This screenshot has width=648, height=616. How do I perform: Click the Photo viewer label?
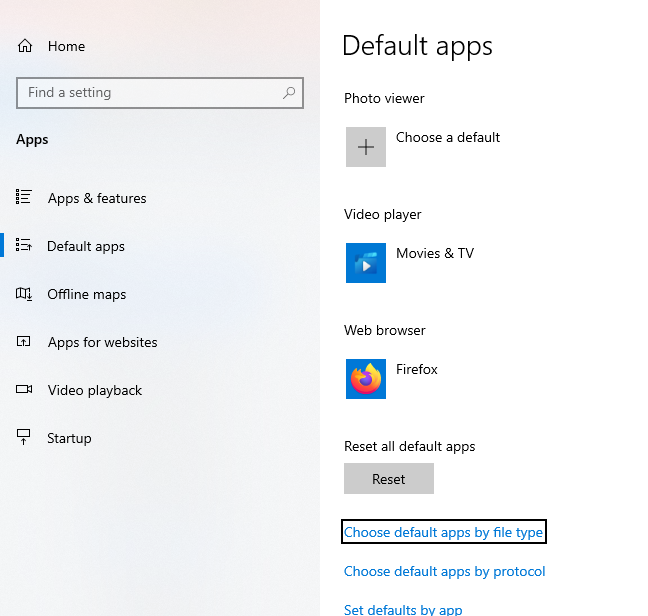point(384,98)
